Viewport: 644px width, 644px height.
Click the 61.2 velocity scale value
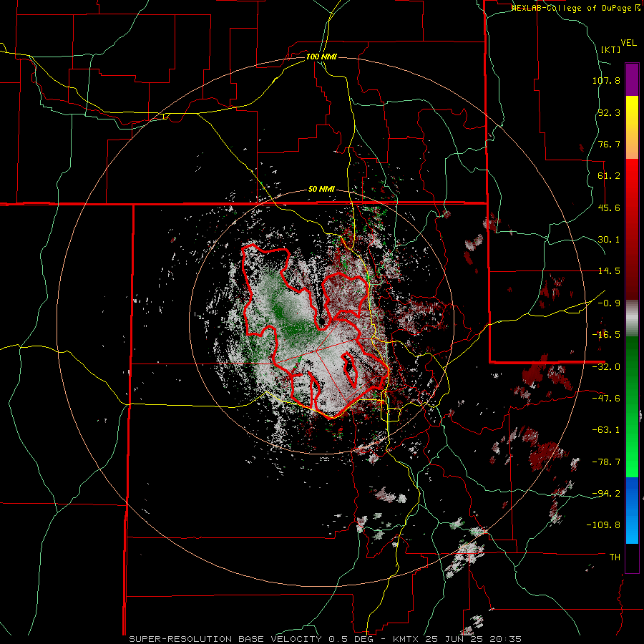point(609,176)
